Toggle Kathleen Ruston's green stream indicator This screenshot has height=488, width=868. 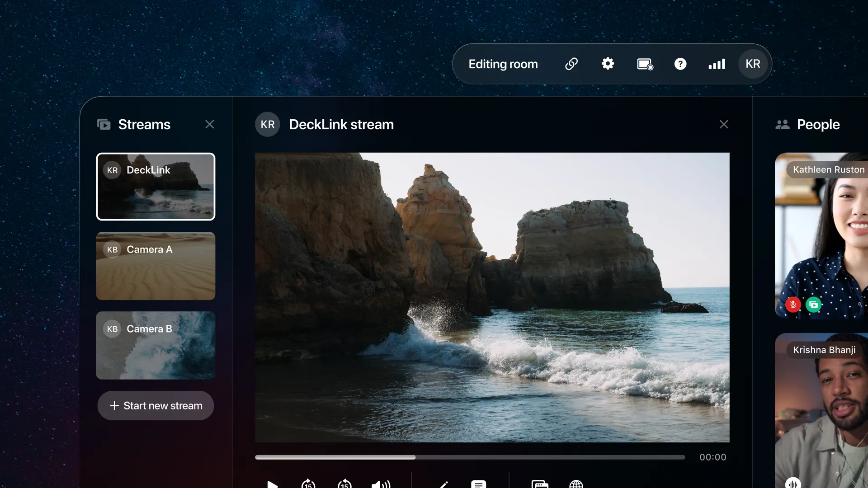pyautogui.click(x=814, y=305)
